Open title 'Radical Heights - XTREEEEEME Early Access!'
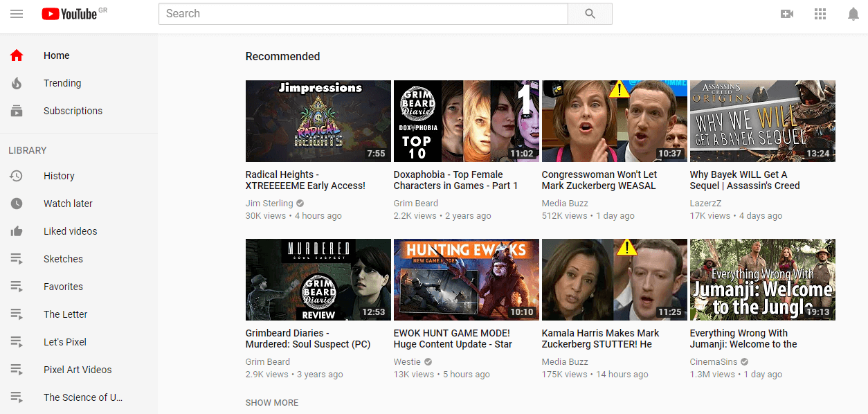The image size is (868, 414). click(x=305, y=180)
